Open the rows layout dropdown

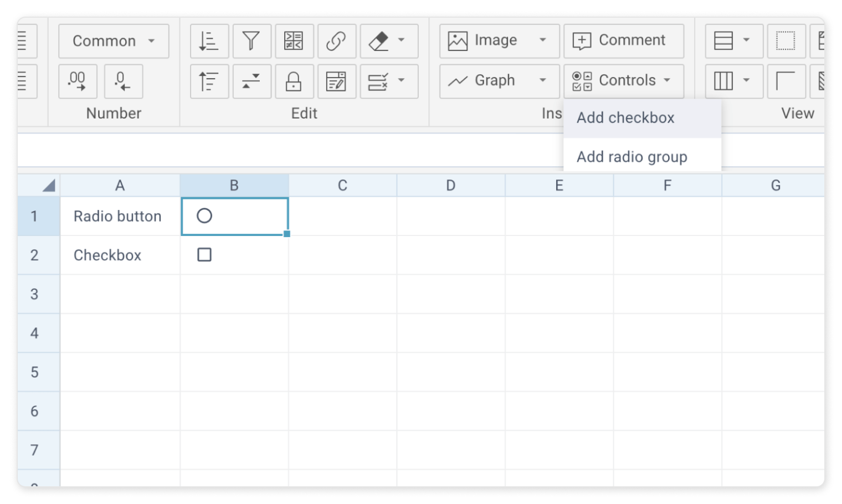(734, 41)
